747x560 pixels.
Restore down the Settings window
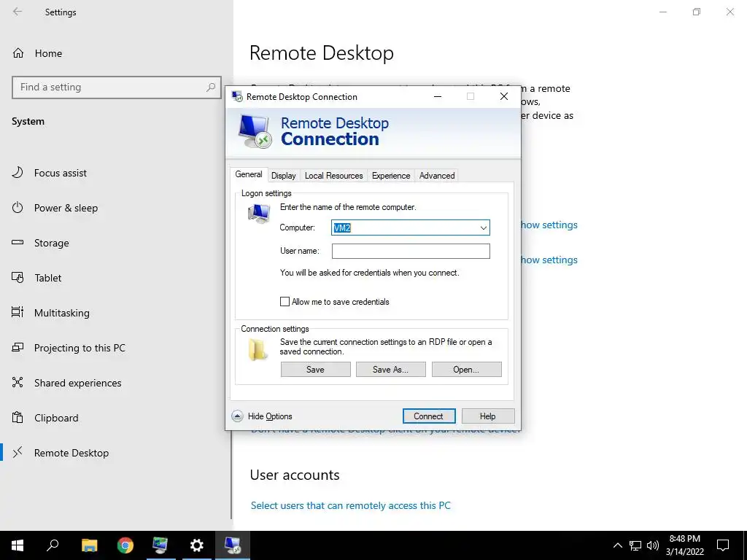click(697, 12)
